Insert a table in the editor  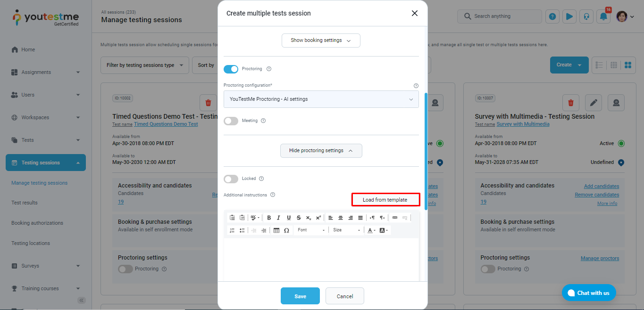(276, 230)
